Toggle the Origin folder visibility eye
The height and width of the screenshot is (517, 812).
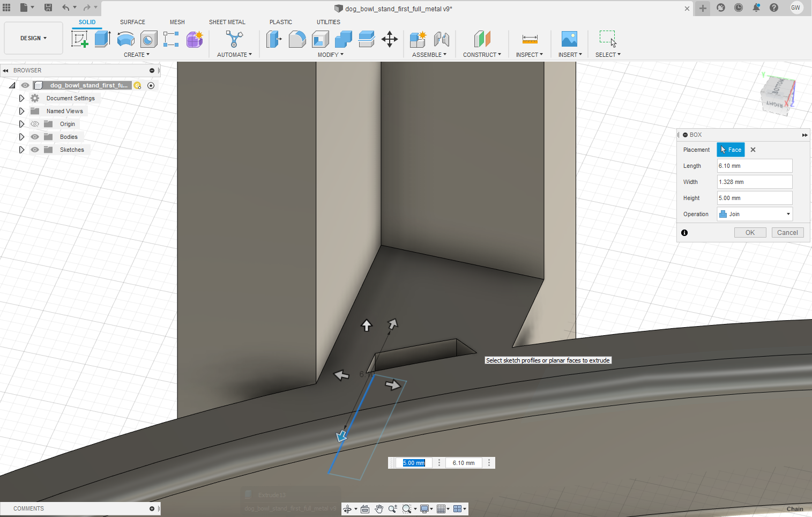tap(35, 124)
